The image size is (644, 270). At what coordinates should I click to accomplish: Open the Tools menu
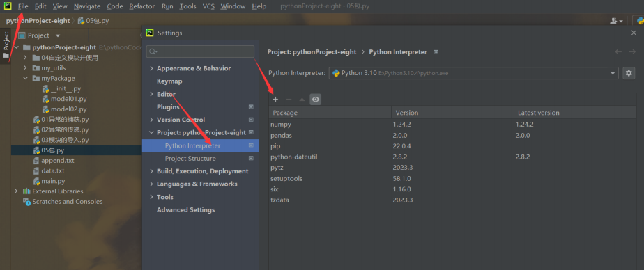tap(187, 6)
